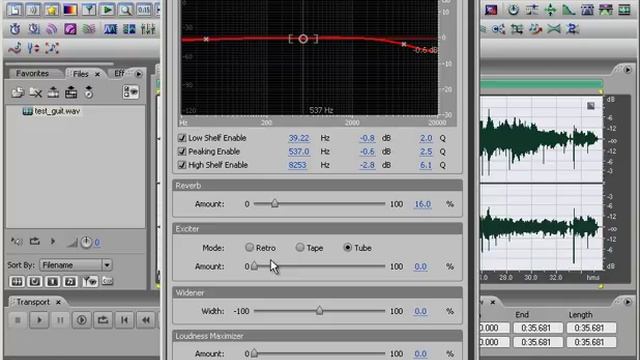
Task: Click the insert into CD list disc icon
Action: (x=89, y=93)
